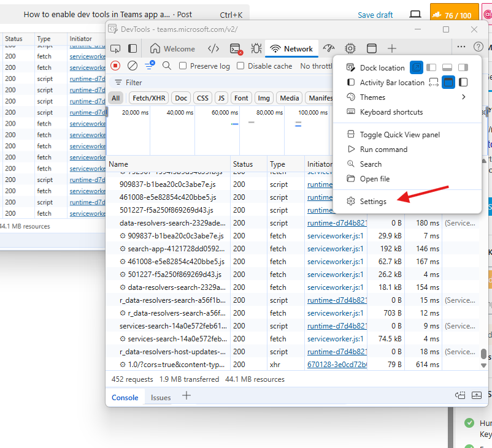Click the Inspect element picker icon
The width and height of the screenshot is (492, 448).
pos(115,49)
